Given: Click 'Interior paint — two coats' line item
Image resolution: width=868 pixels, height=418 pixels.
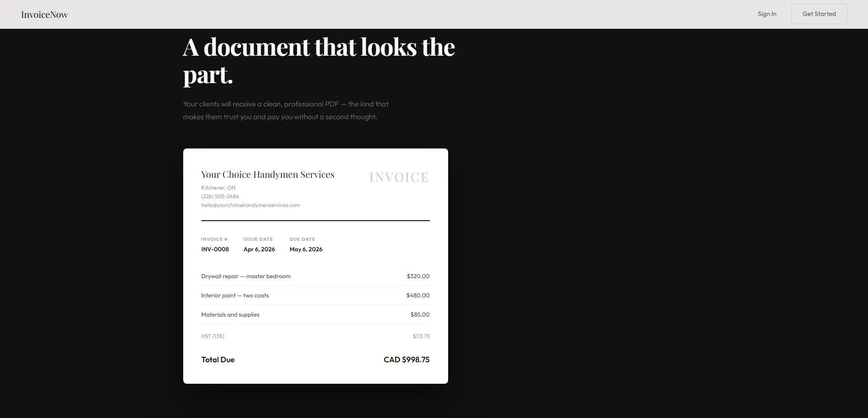Looking at the screenshot, I should [x=235, y=296].
